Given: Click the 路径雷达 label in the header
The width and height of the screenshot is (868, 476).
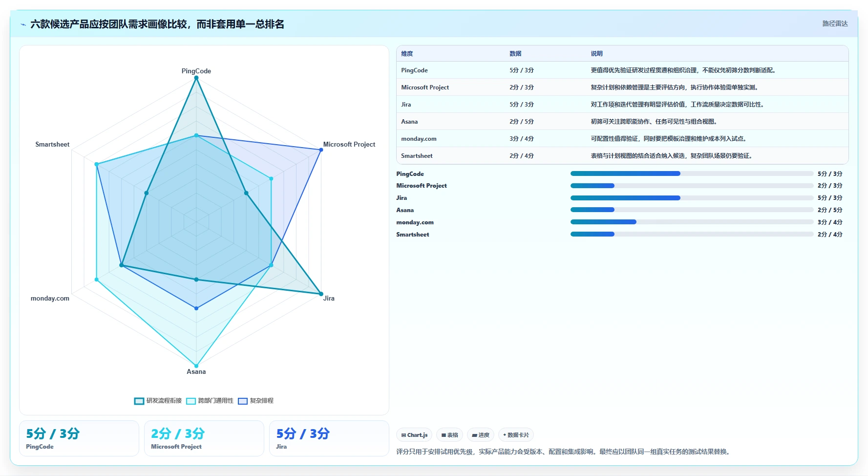Looking at the screenshot, I should pos(835,23).
